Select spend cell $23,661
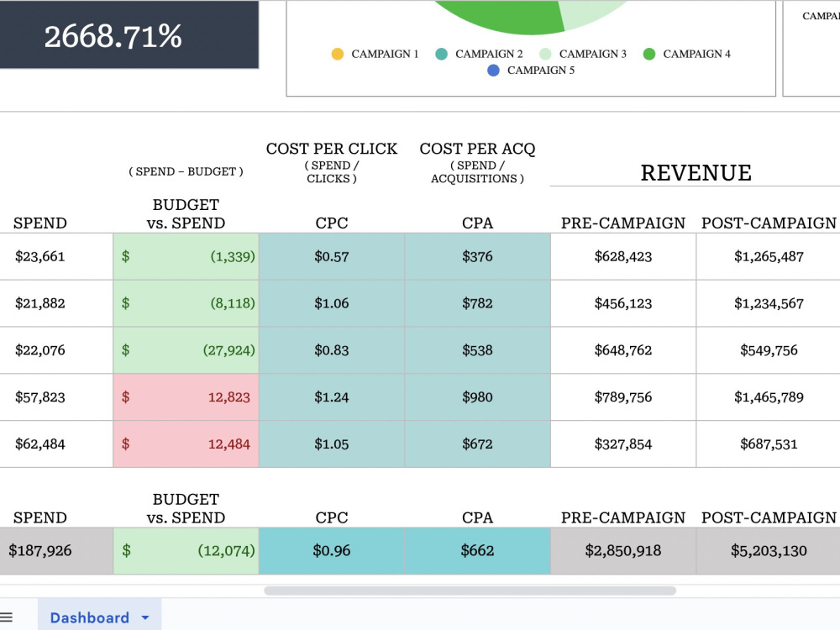This screenshot has height=630, width=840. (56, 256)
